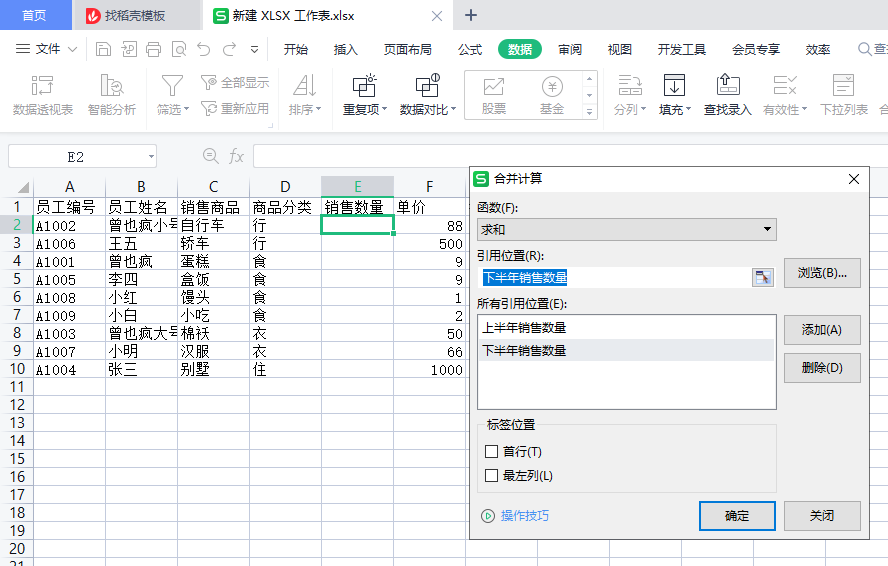The image size is (888, 566).
Task: Click the 数据透视表 pivot table icon
Action: (x=42, y=86)
